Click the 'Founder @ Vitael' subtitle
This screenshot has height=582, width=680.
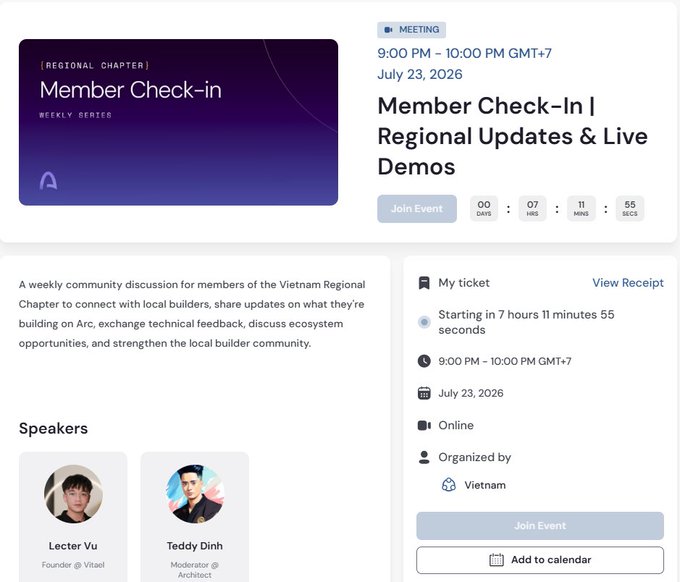pyautogui.click(x=73, y=565)
